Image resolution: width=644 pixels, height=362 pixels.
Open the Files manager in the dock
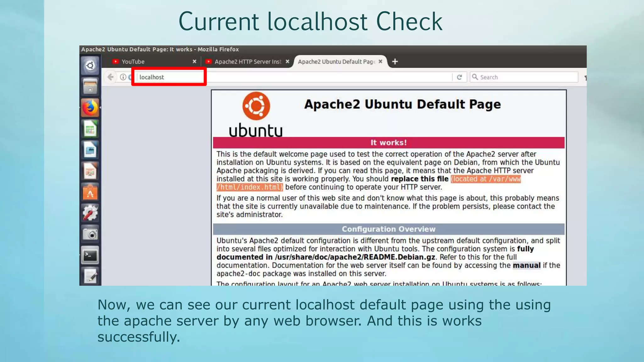coord(90,86)
